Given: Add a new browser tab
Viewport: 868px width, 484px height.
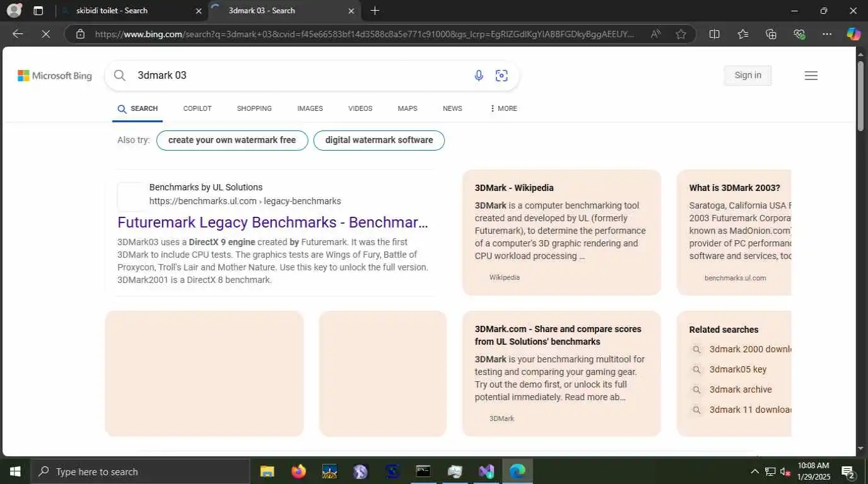Looking at the screenshot, I should [x=375, y=11].
